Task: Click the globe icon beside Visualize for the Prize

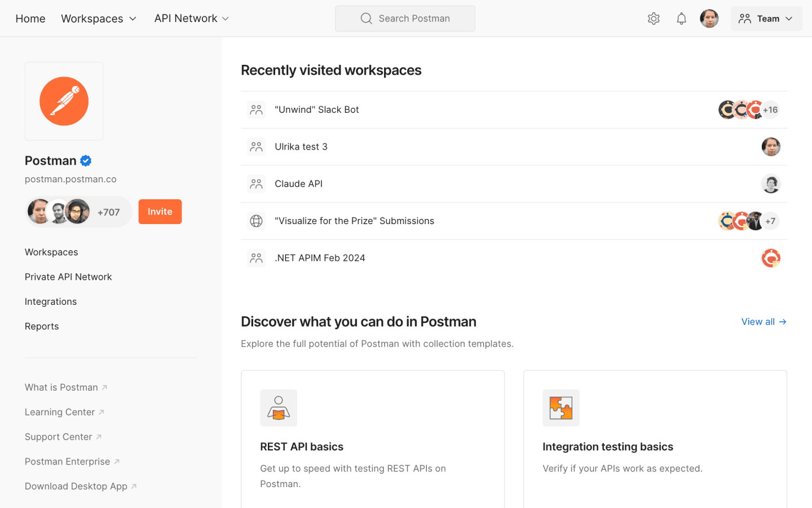Action: [257, 221]
